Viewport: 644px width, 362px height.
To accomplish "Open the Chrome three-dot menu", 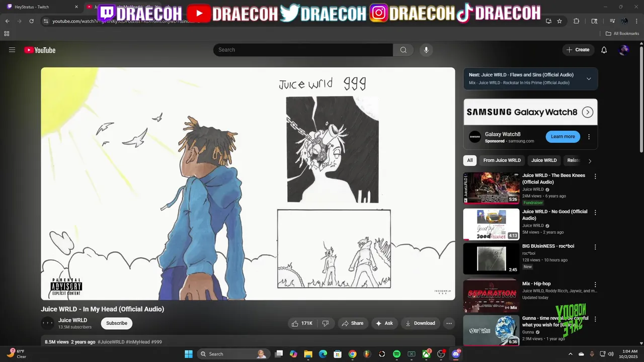I will pyautogui.click(x=636, y=21).
